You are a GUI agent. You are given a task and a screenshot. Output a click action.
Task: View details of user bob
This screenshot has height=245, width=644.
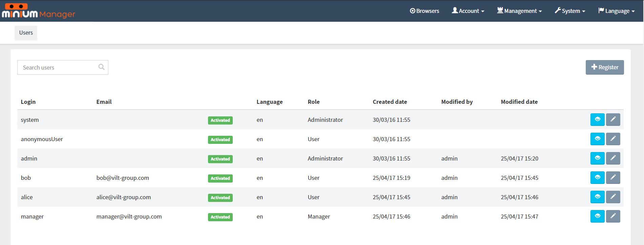tap(597, 177)
